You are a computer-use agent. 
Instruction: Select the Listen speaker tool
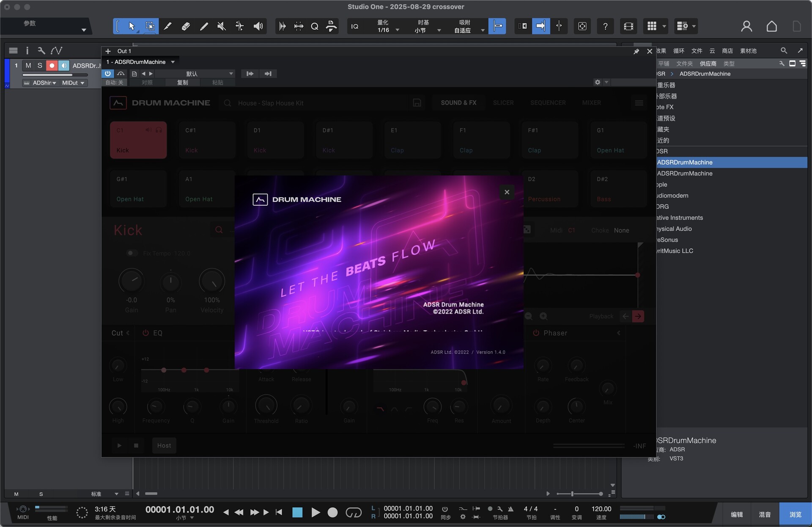click(258, 26)
